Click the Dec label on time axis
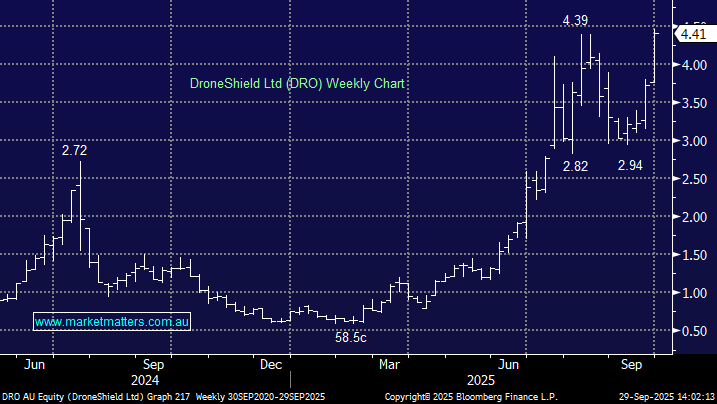Viewport: 717px width, 404px height. click(x=271, y=365)
